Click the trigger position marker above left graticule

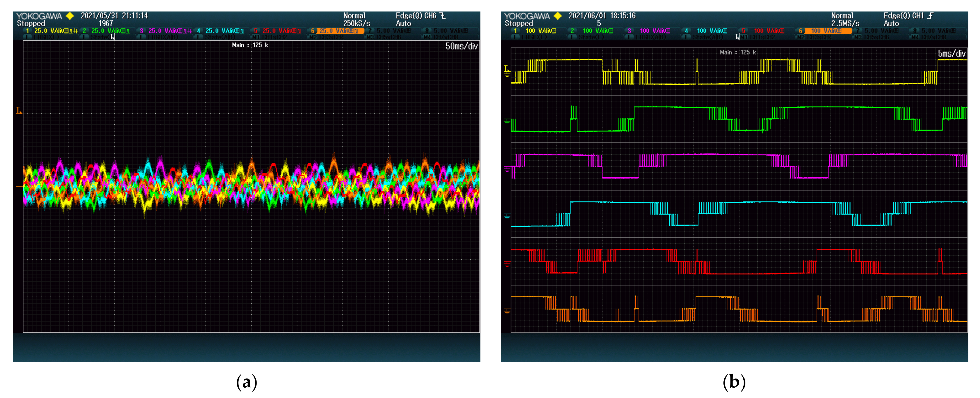[x=112, y=37]
